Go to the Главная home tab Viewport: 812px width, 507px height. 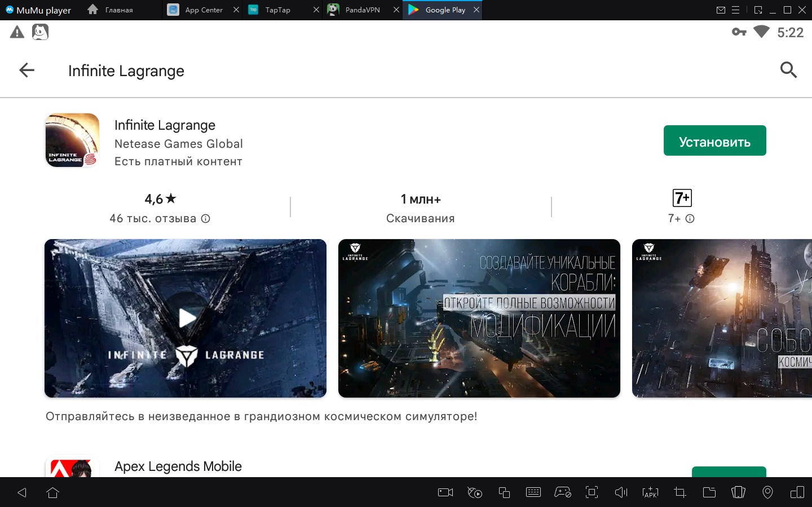click(x=118, y=10)
